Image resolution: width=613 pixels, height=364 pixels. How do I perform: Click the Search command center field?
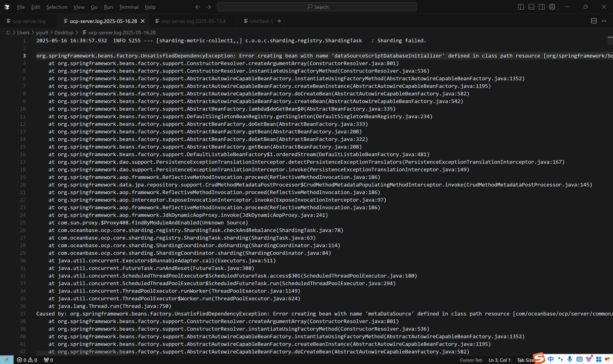(317, 7)
